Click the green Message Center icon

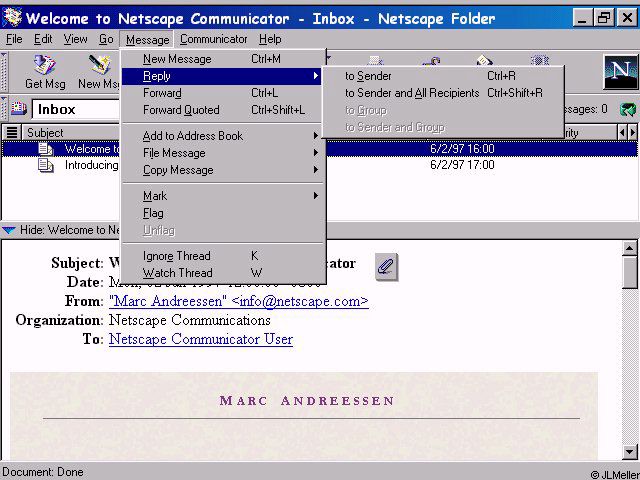pyautogui.click(x=628, y=109)
